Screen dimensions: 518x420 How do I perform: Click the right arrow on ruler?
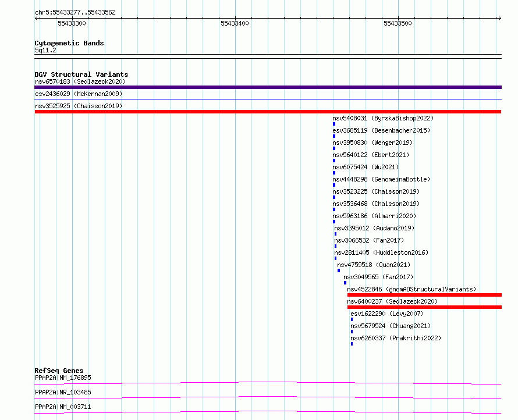coord(499,19)
